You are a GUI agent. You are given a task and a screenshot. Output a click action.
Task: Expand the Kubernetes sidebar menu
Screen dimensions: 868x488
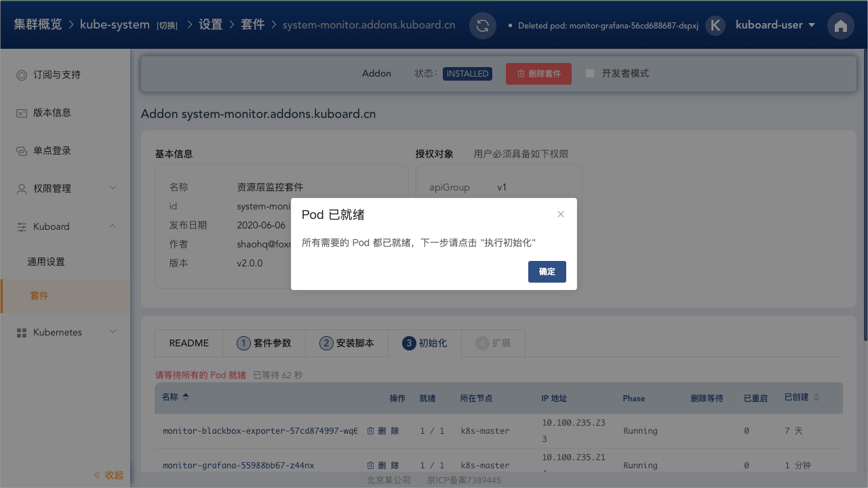(65, 332)
